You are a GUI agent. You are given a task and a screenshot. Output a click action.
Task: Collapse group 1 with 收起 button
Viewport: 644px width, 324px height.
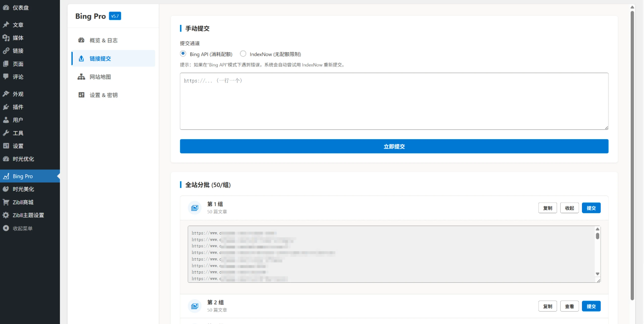tap(569, 208)
